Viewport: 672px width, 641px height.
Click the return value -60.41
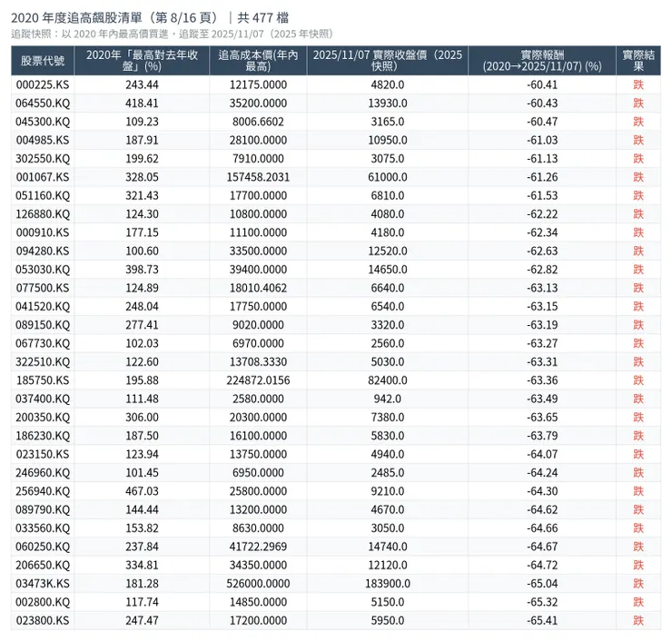[542, 84]
